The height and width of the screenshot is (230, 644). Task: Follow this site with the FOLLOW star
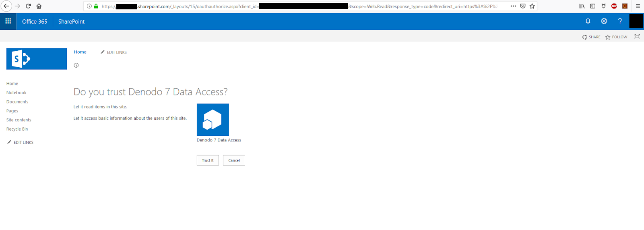pos(616,37)
